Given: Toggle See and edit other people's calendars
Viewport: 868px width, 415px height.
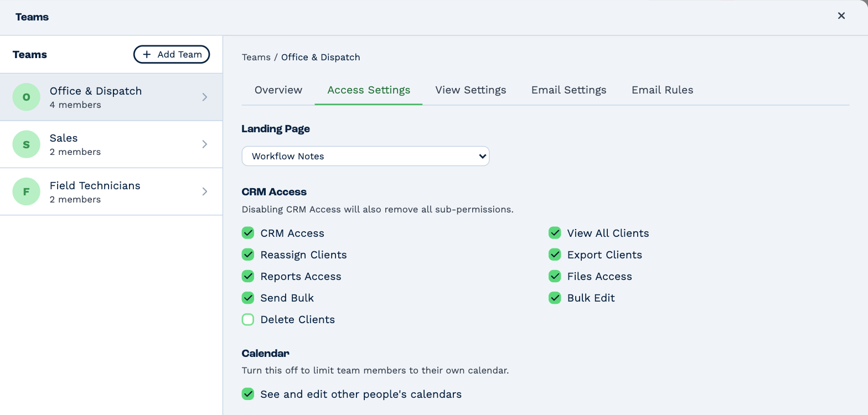Looking at the screenshot, I should coord(248,394).
